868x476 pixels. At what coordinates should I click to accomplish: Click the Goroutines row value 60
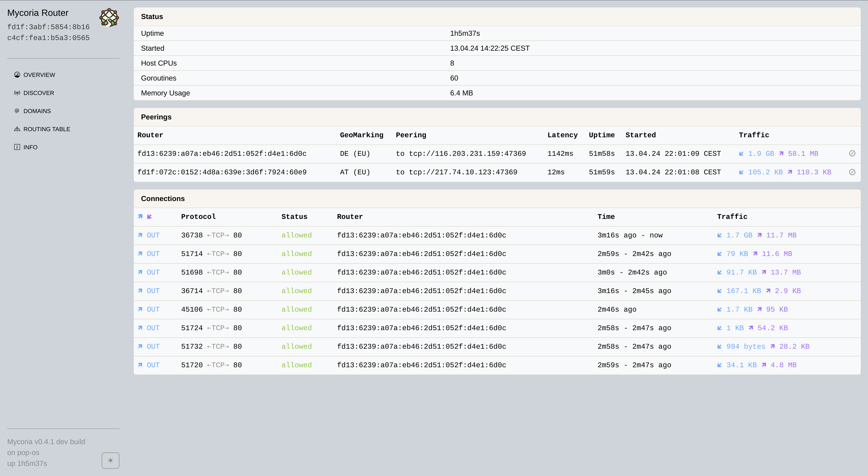point(454,78)
